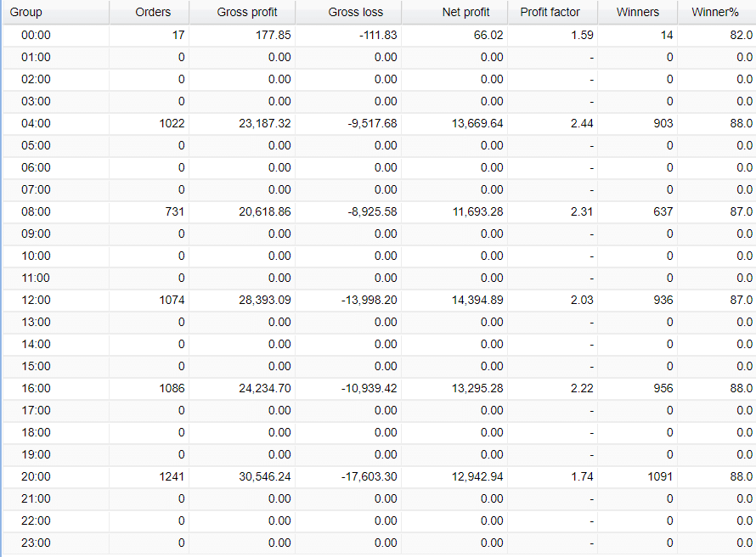Screen dimensions: 756x557
Task: Select the 16:00 group row
Action: [37, 388]
